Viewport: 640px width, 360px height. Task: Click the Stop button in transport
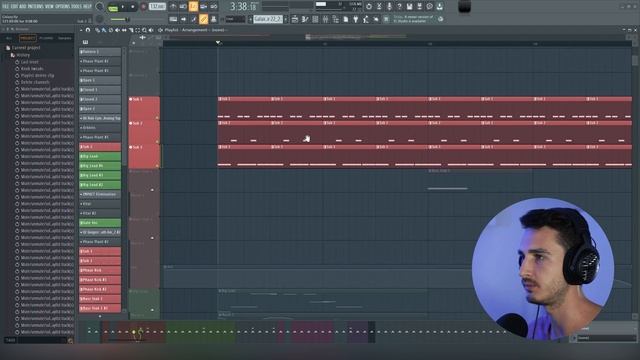tap(133, 7)
